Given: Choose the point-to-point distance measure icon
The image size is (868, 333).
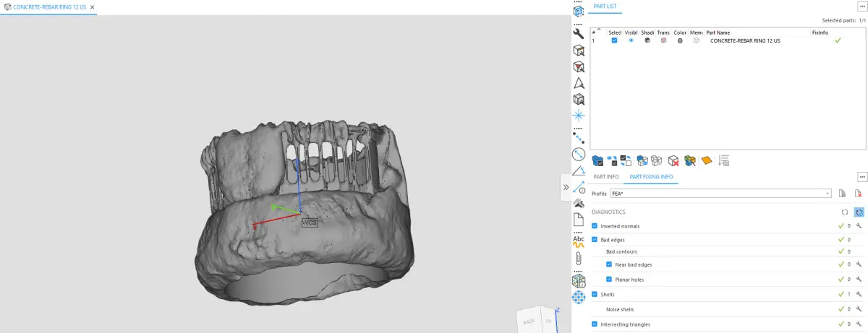Looking at the screenshot, I should (578, 138).
